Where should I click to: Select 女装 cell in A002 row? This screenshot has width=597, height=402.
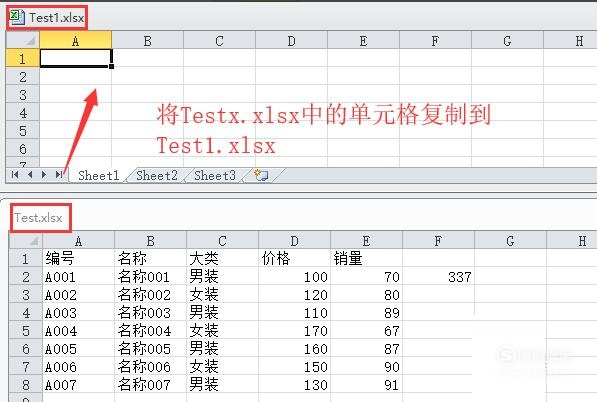[222, 294]
